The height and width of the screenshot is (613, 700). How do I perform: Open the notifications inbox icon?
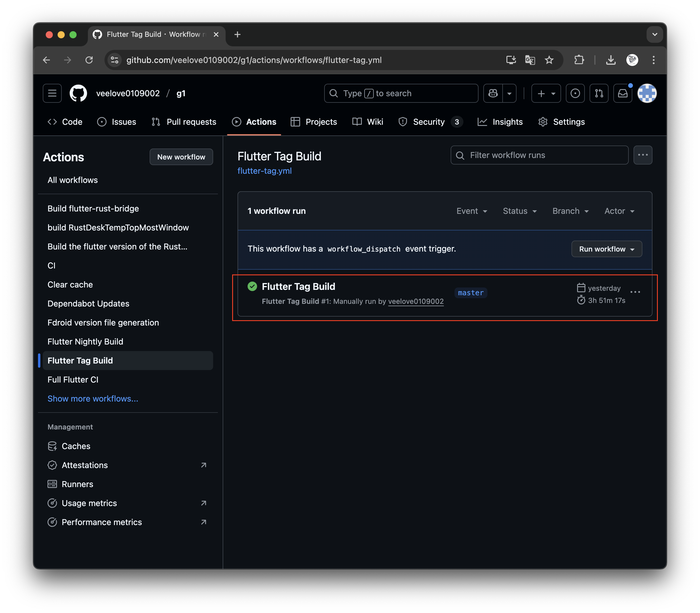tap(623, 93)
